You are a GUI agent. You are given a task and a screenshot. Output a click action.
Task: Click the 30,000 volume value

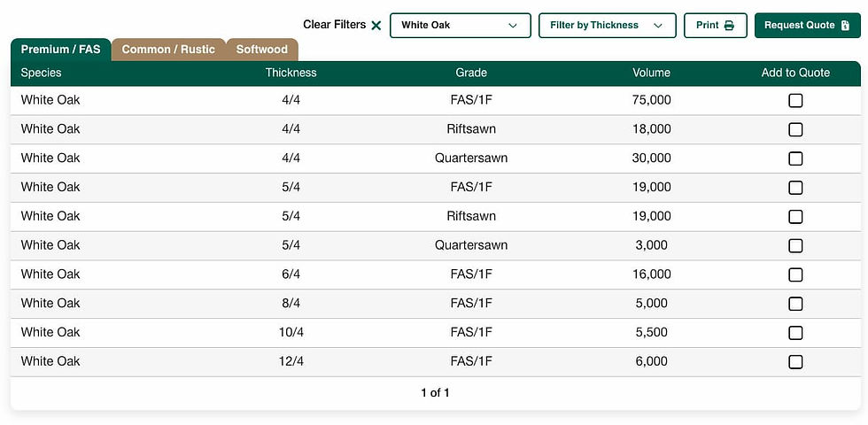point(652,158)
